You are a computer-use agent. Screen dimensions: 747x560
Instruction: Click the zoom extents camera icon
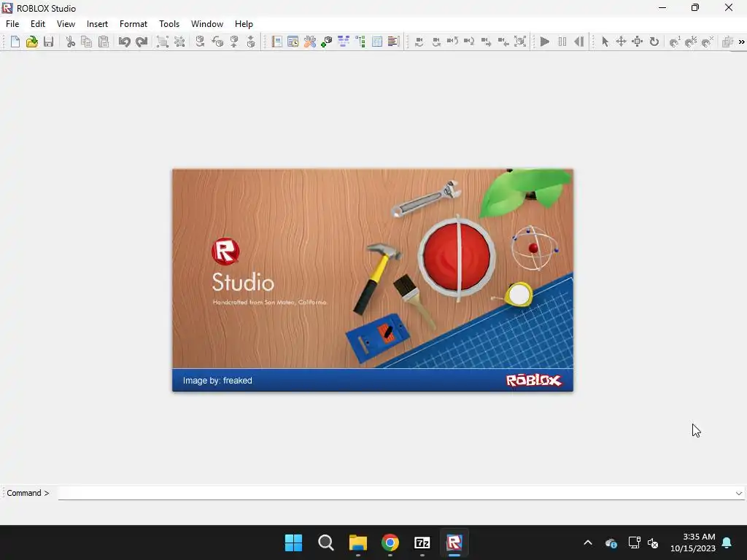(520, 42)
